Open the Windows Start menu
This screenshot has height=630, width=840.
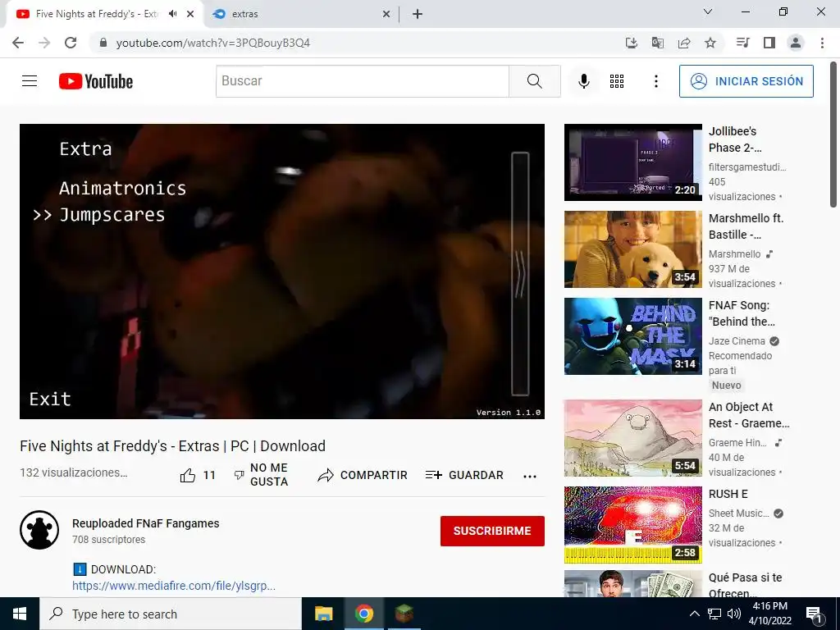(x=20, y=614)
